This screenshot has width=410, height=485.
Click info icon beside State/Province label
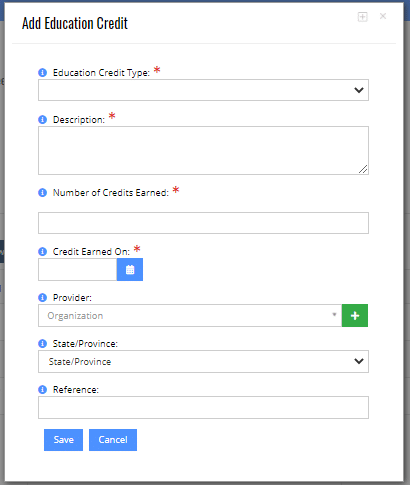click(42, 343)
